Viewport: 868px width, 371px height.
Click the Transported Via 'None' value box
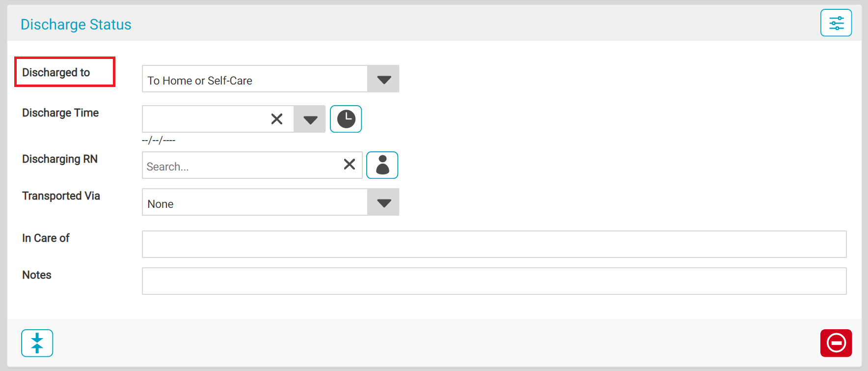tap(254, 202)
